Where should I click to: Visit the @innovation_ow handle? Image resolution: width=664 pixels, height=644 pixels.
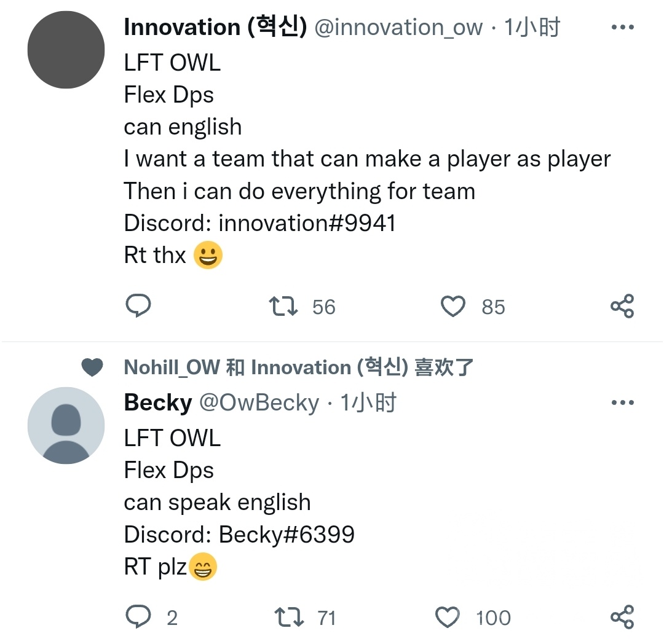398,28
